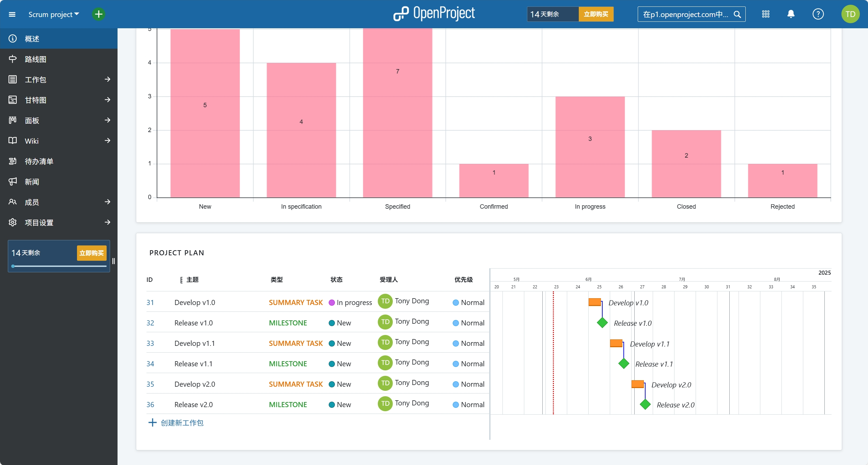Click the 新闻 megaphone icon
The width and height of the screenshot is (868, 465).
13,181
